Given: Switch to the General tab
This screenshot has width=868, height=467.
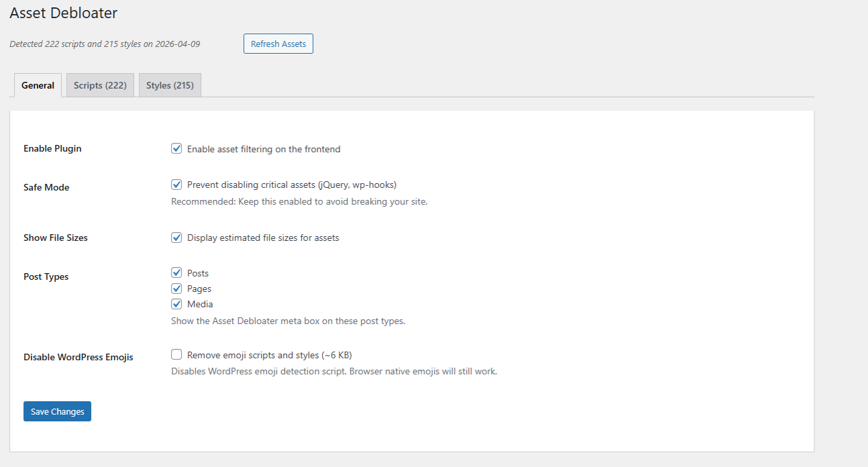Looking at the screenshot, I should pyautogui.click(x=38, y=85).
